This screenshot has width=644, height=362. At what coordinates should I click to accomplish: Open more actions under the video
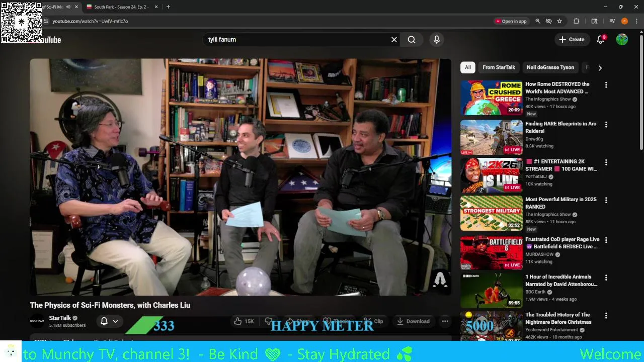(x=445, y=321)
